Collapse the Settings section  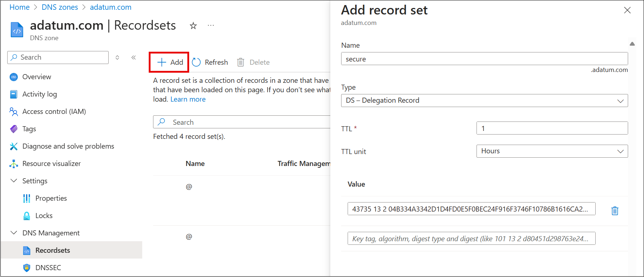tap(14, 181)
